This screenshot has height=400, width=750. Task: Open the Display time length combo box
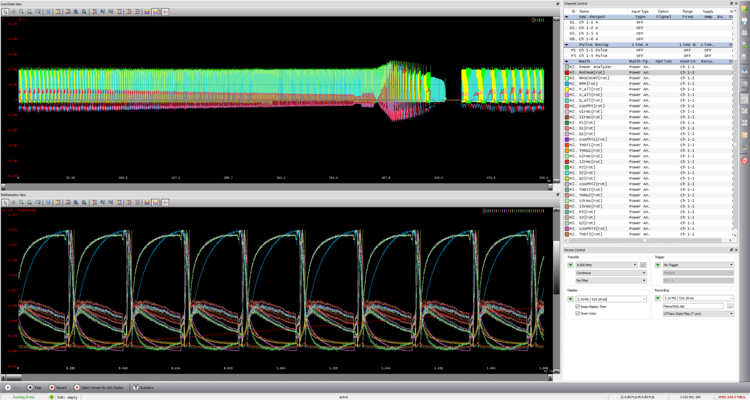click(x=611, y=299)
